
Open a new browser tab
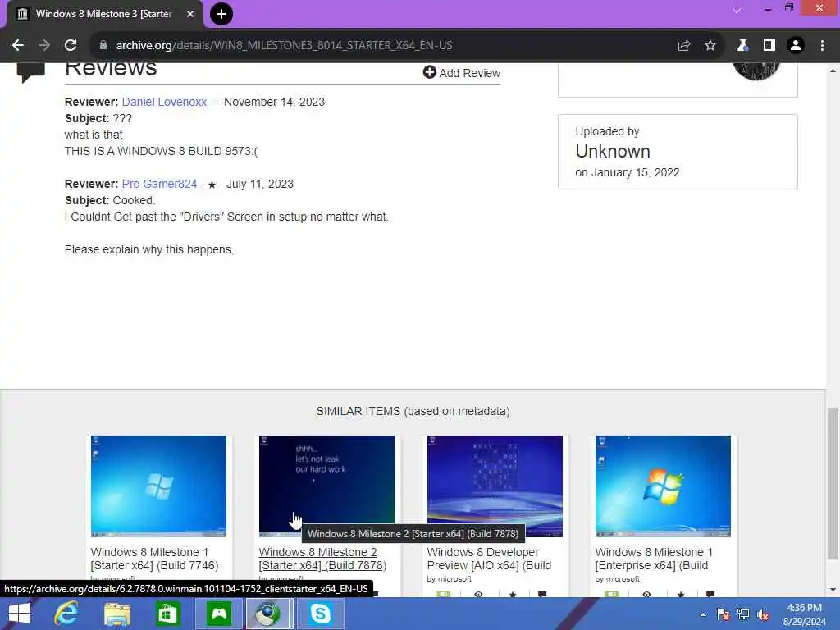click(x=221, y=14)
